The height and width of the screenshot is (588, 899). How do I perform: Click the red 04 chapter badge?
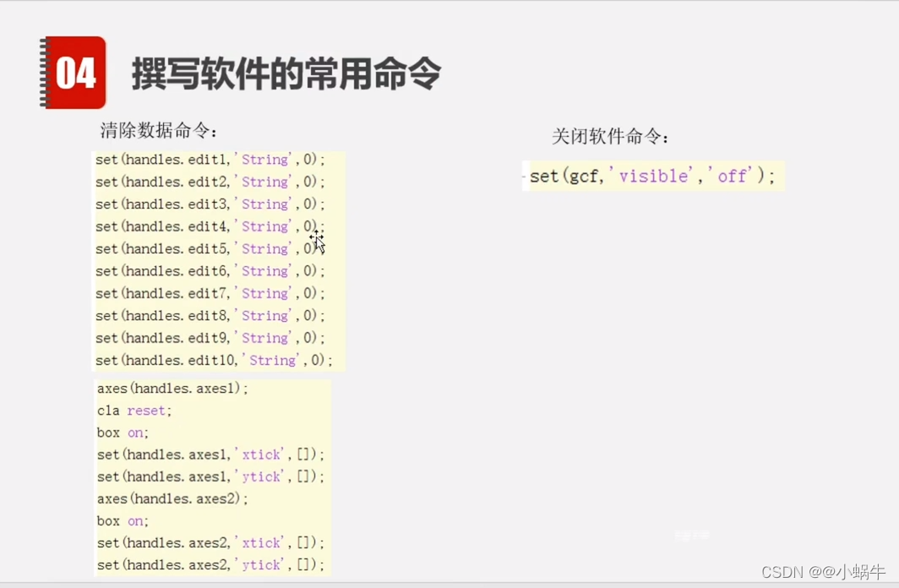point(72,73)
